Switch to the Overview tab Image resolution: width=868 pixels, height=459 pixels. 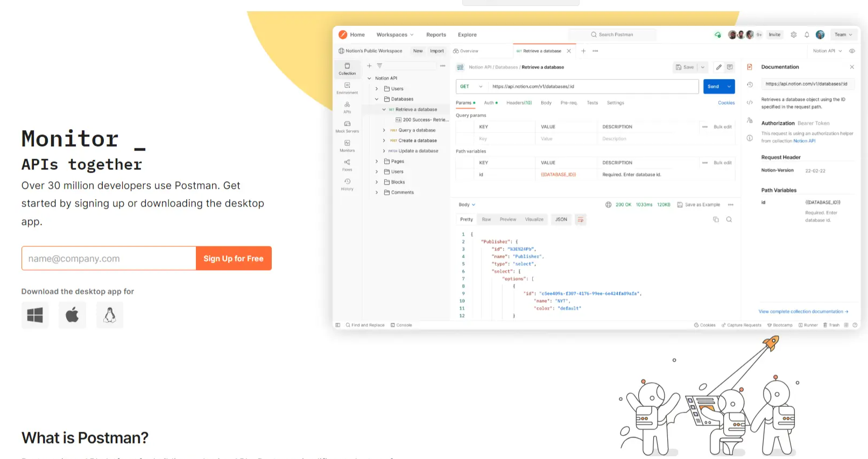pos(466,51)
